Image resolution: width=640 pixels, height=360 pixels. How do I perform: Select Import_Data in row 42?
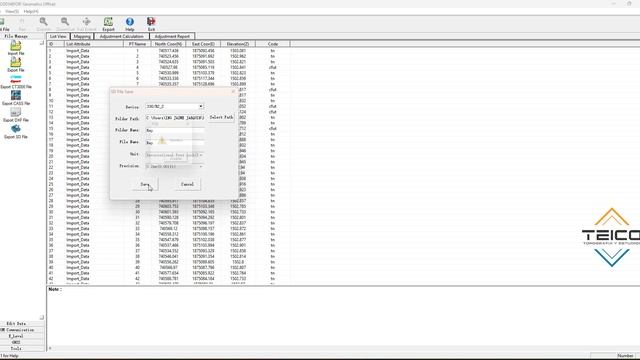[x=78, y=278]
